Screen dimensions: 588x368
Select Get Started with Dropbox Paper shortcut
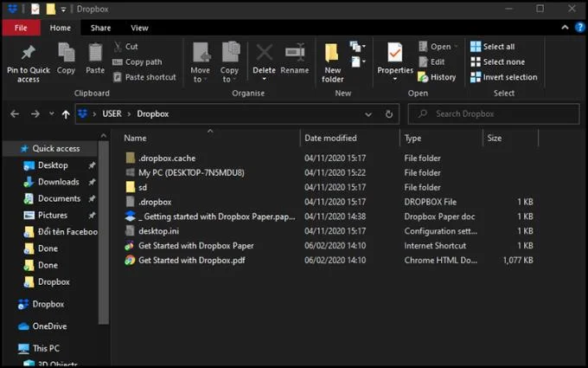click(x=189, y=246)
